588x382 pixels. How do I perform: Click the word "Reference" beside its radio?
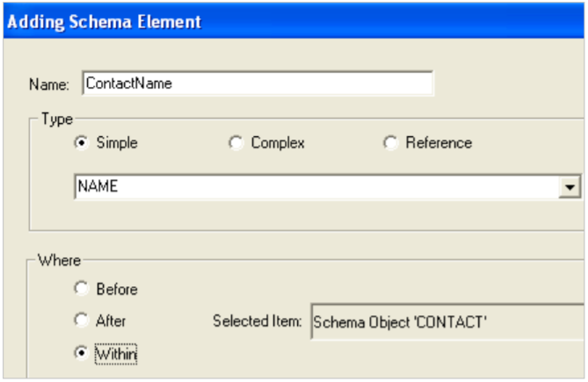pos(439,143)
